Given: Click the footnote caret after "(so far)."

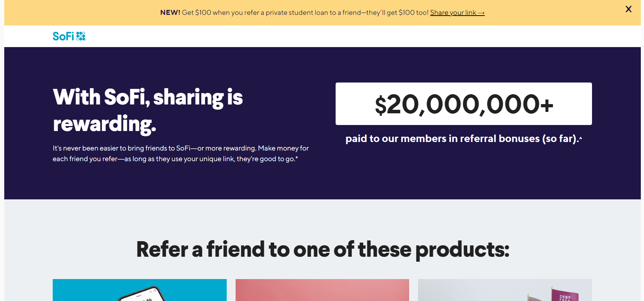Looking at the screenshot, I should pos(581,138).
